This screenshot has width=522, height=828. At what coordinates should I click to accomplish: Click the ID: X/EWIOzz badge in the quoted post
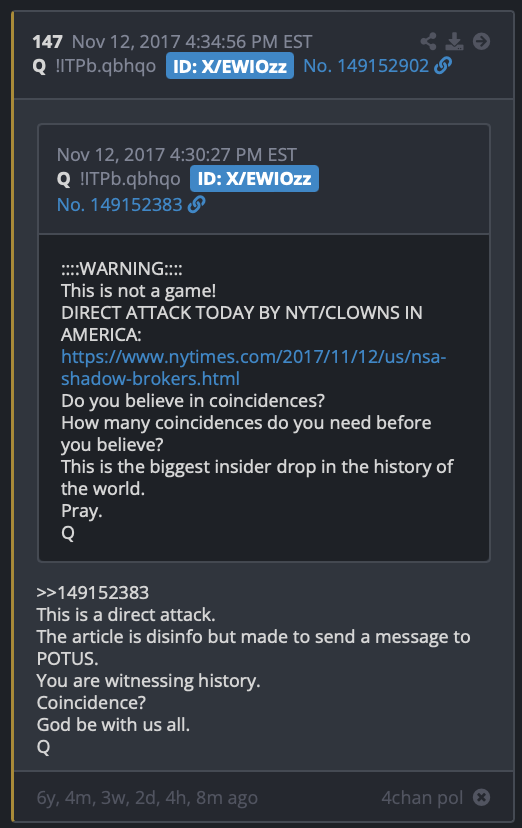254,178
